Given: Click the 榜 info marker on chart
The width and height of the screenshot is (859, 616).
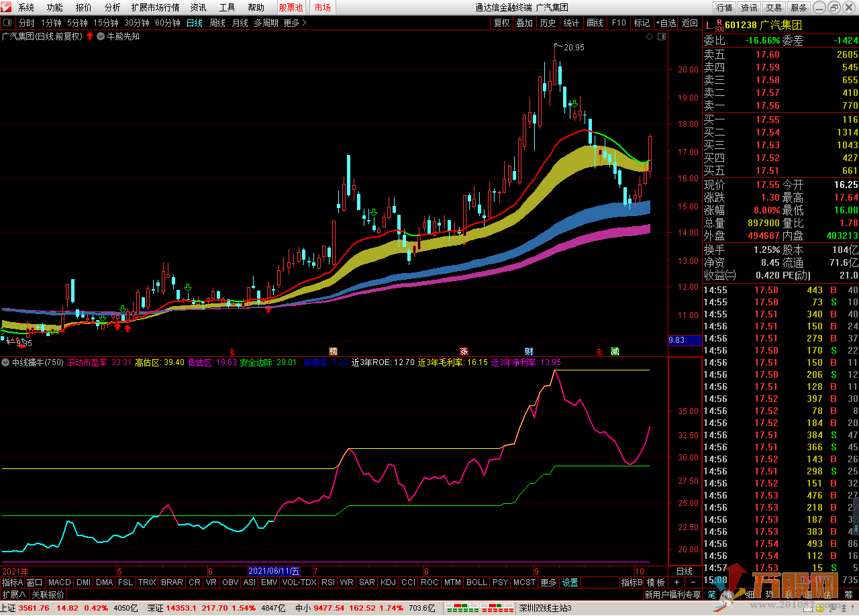Looking at the screenshot, I should coord(333,352).
